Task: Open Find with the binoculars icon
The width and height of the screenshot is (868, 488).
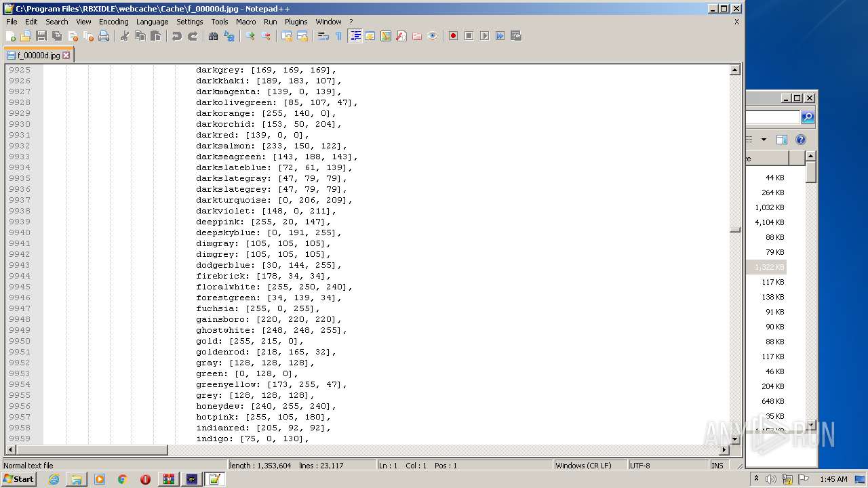Action: 214,36
